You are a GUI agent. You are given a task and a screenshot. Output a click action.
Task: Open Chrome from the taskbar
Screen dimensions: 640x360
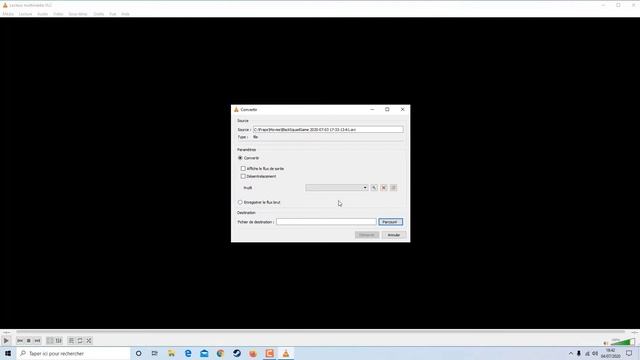pos(220,353)
